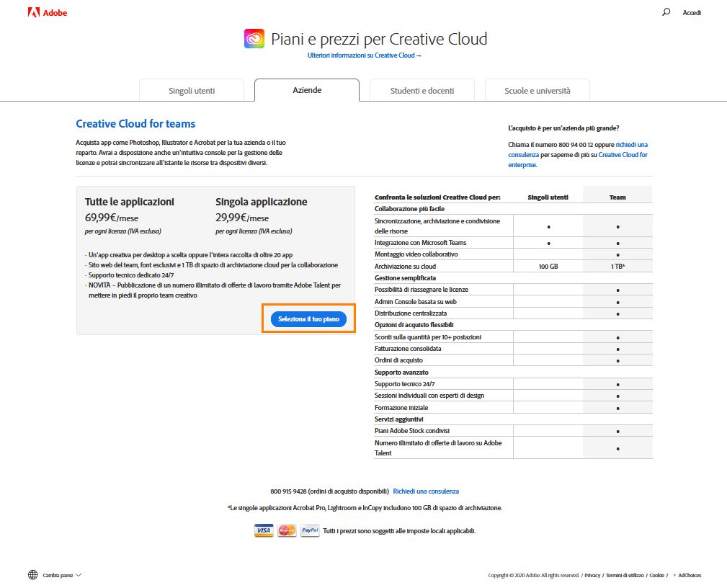Click the Ordini di acquisto row label
This screenshot has height=588, width=727.
[398, 360]
